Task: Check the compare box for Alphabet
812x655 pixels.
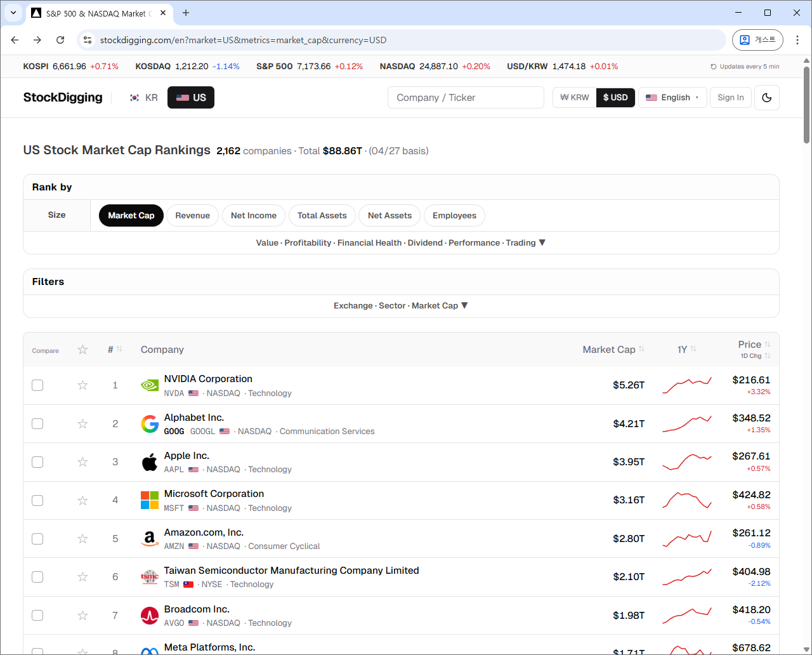Action: coord(37,424)
